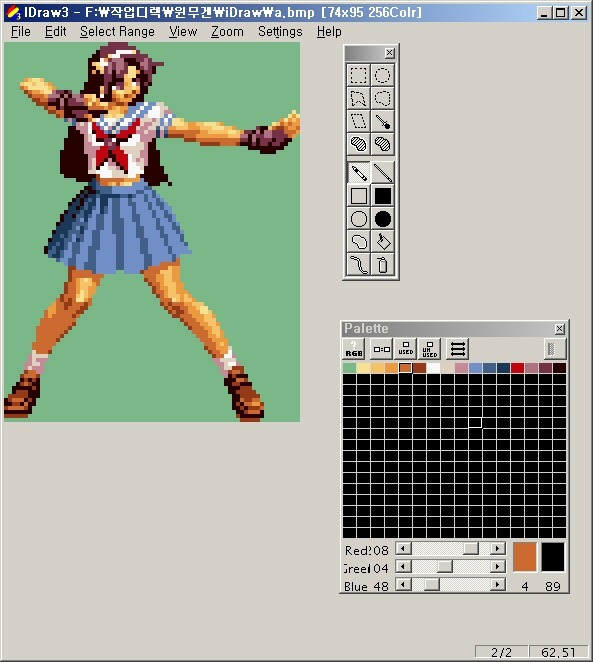The width and height of the screenshot is (593, 662).
Task: Click the RGB info button in Palette
Action: 354,349
